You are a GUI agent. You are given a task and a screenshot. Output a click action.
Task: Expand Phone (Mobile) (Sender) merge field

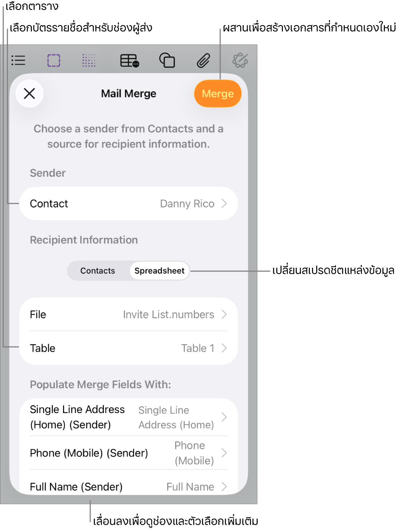click(128, 453)
